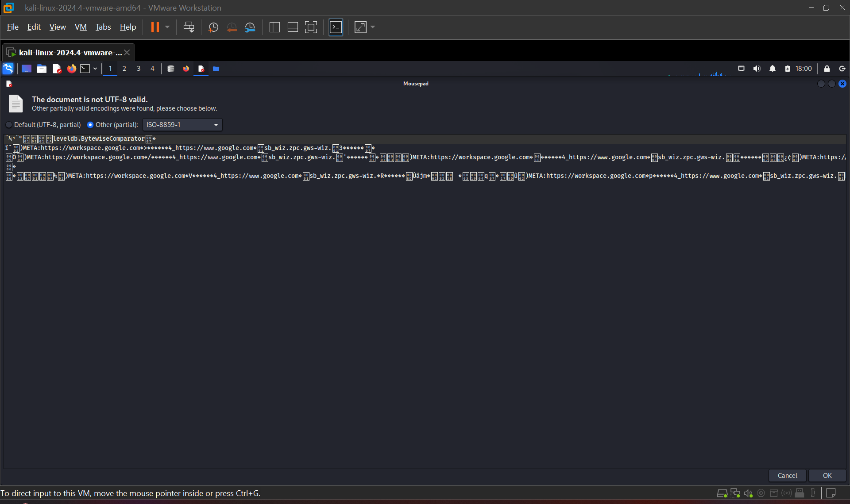This screenshot has width=850, height=504.
Task: Launch the text editor from the panel
Action: [x=57, y=69]
